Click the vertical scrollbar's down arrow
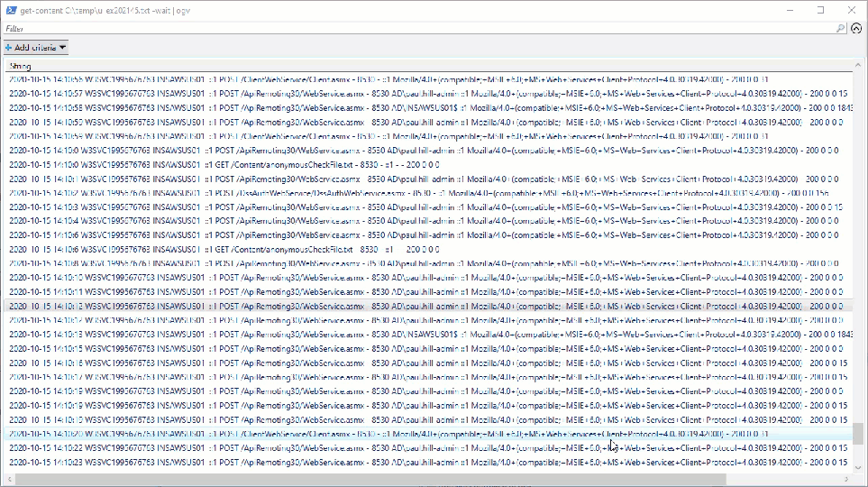Viewport: 868px width, 487px height. [x=856, y=467]
